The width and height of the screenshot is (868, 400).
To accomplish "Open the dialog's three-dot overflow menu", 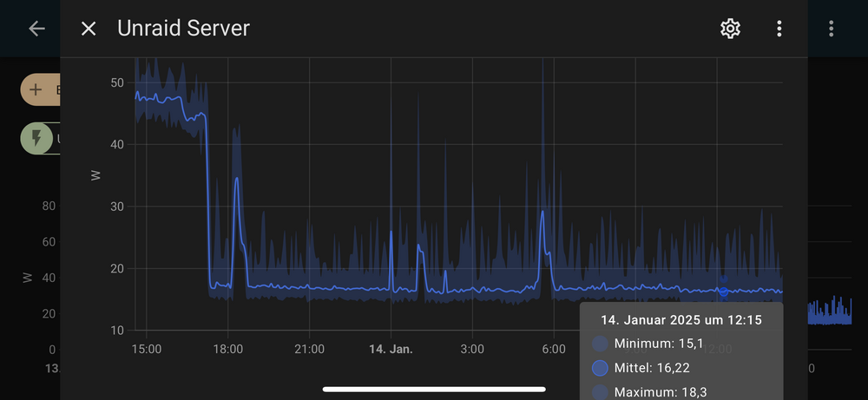I will click(779, 29).
